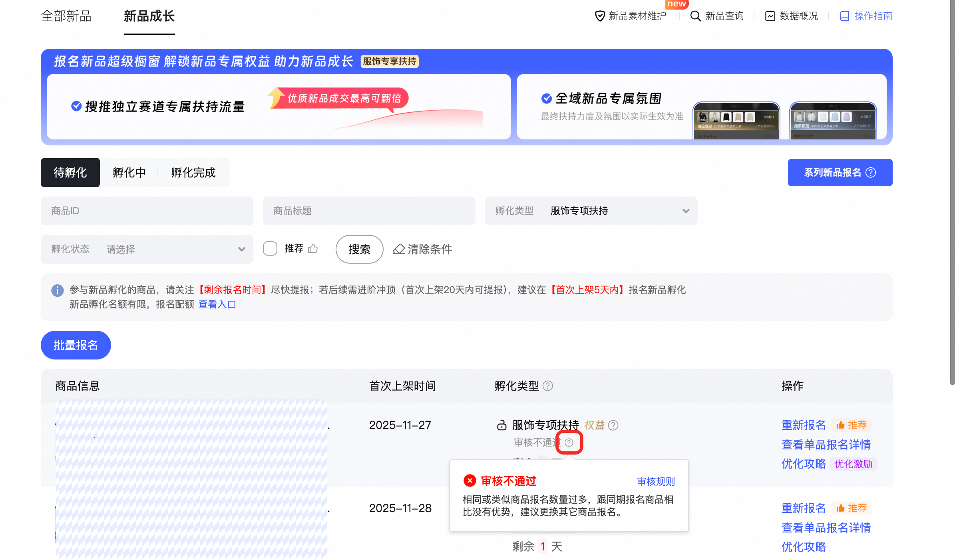The height and width of the screenshot is (560, 955).
Task: Open 优化攻略 in 2025-11-28 row
Action: point(804,547)
